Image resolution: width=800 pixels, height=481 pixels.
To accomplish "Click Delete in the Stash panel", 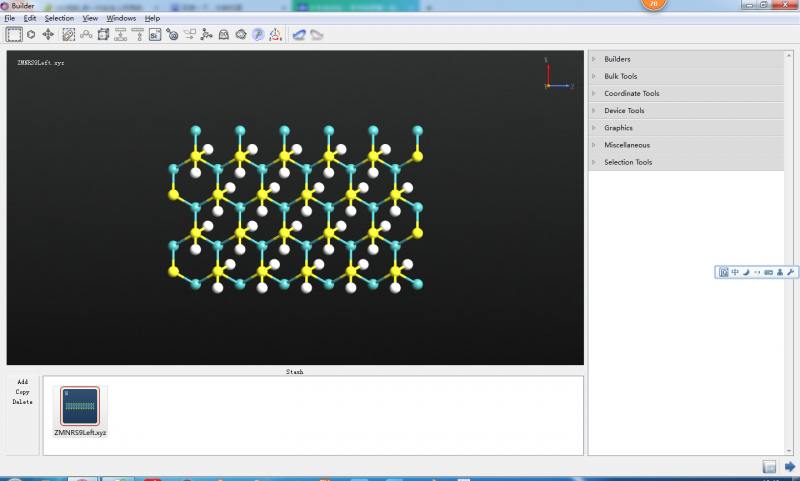I will (x=22, y=402).
